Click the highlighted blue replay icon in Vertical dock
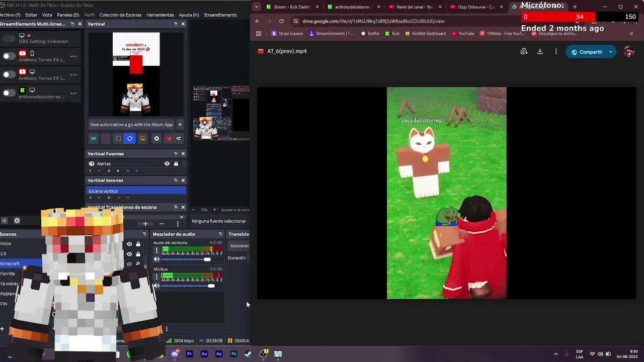 coord(130,138)
